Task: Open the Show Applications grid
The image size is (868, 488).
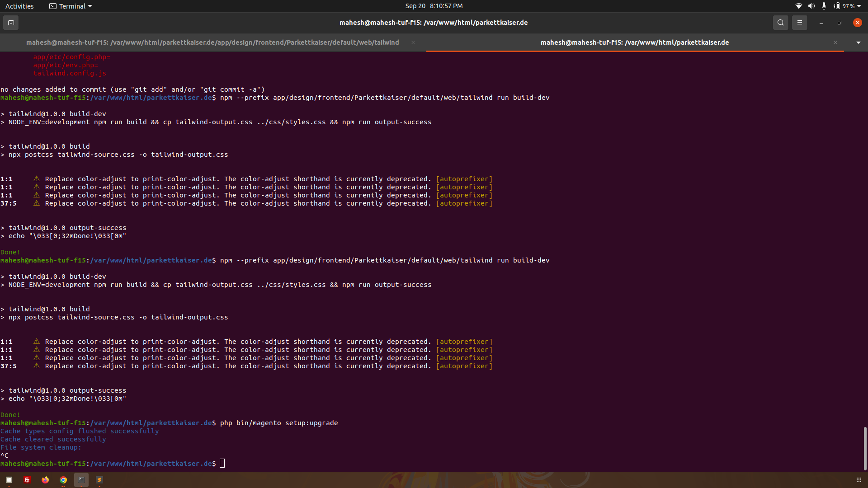Action: [x=859, y=480]
